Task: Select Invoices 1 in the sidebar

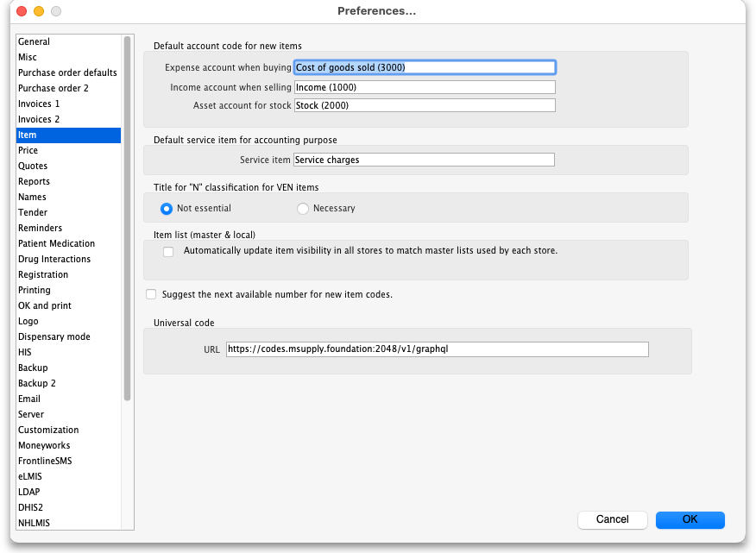Action: pyautogui.click(x=39, y=104)
